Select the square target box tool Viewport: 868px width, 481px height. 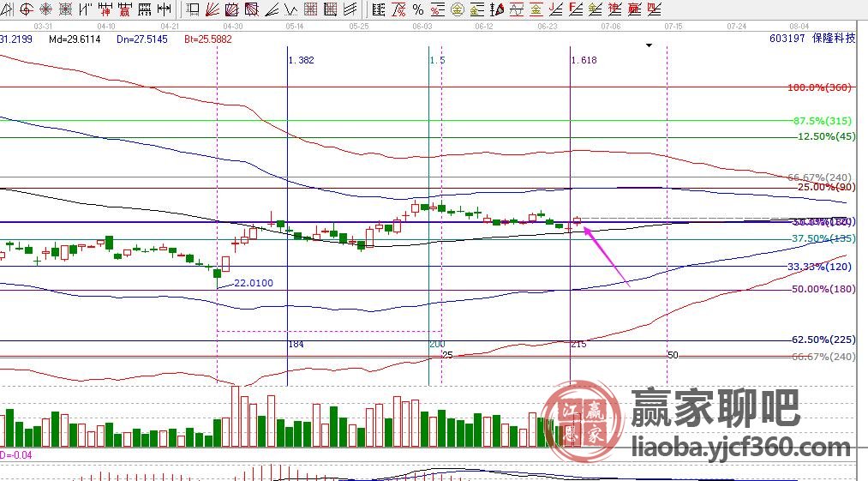(65, 9)
